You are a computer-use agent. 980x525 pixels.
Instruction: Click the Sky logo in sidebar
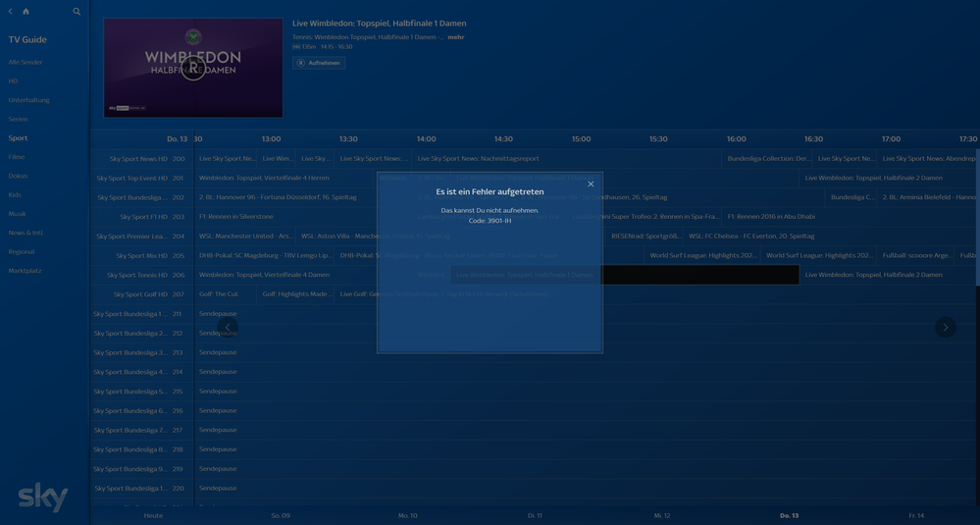pos(42,498)
